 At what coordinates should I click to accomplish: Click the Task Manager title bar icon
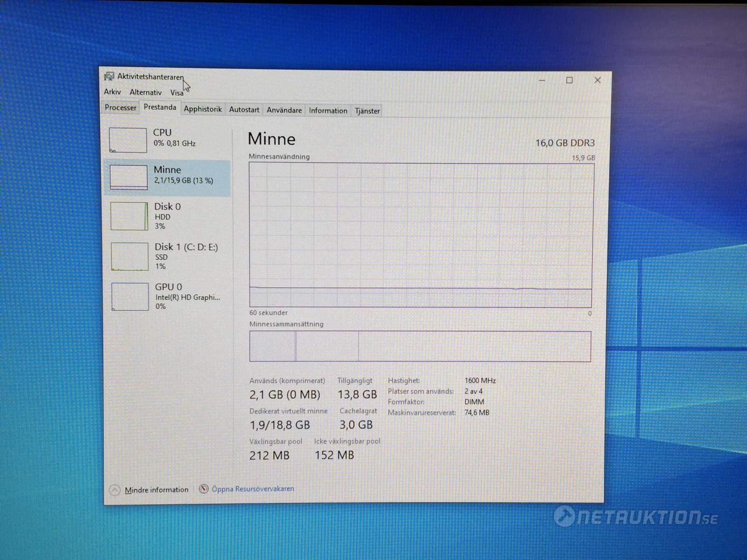109,76
